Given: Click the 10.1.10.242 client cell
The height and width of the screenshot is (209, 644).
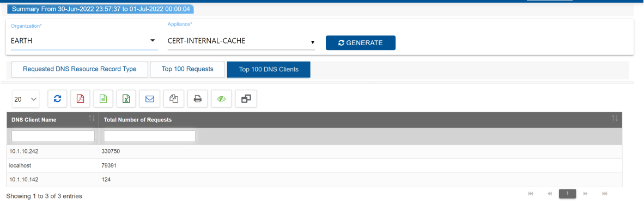Looking at the screenshot, I should pyautogui.click(x=52, y=151).
